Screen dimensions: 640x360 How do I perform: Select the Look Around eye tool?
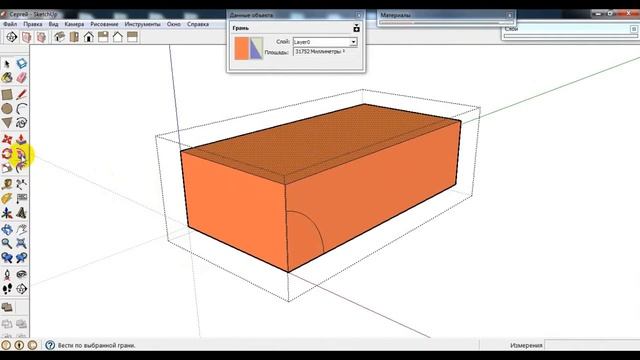tap(22, 274)
